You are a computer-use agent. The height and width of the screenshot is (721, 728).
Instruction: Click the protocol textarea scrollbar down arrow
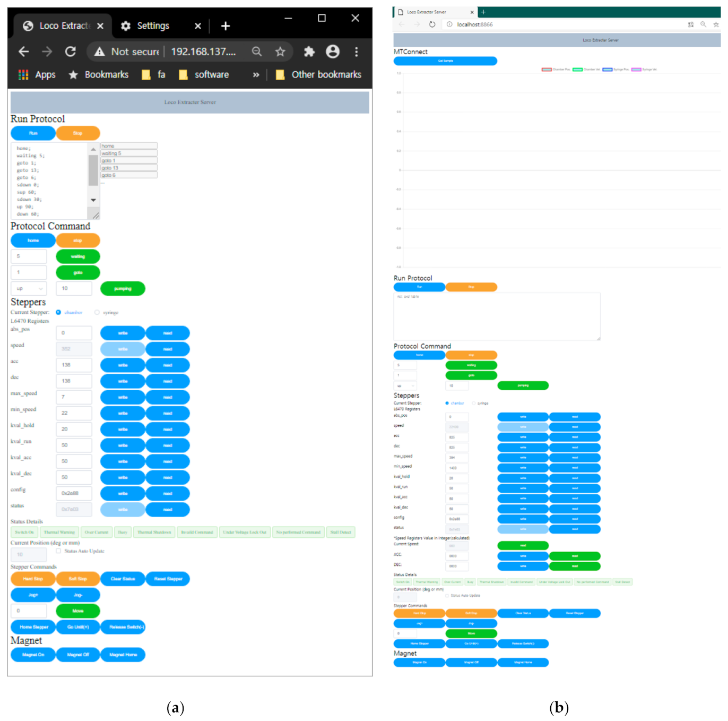tap(93, 200)
